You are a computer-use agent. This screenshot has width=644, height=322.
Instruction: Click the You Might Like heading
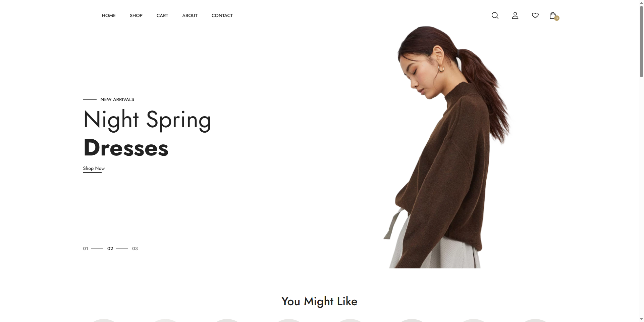pos(319,302)
